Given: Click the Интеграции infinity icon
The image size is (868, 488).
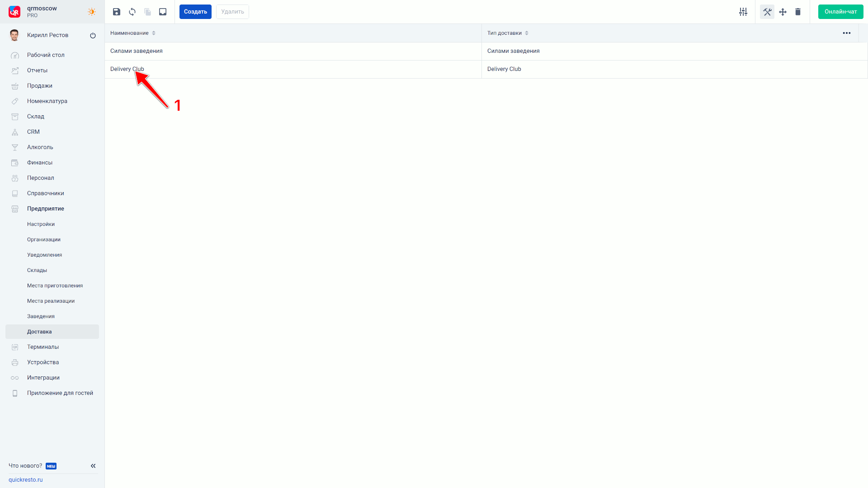Looking at the screenshot, I should coord(15,378).
